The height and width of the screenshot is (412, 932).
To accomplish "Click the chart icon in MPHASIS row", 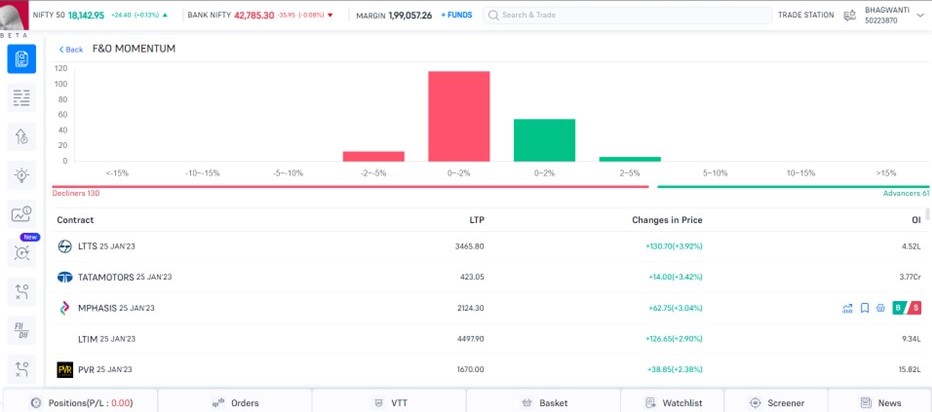I will (x=847, y=308).
